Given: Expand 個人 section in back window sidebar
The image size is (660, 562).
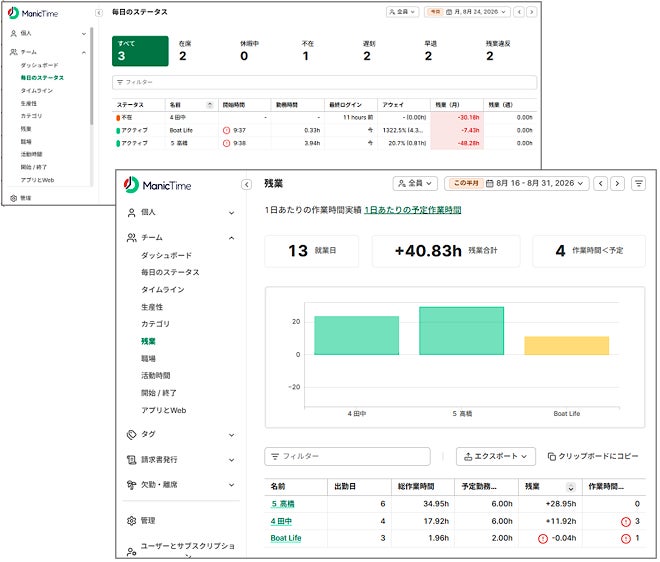Looking at the screenshot, I should (84, 34).
